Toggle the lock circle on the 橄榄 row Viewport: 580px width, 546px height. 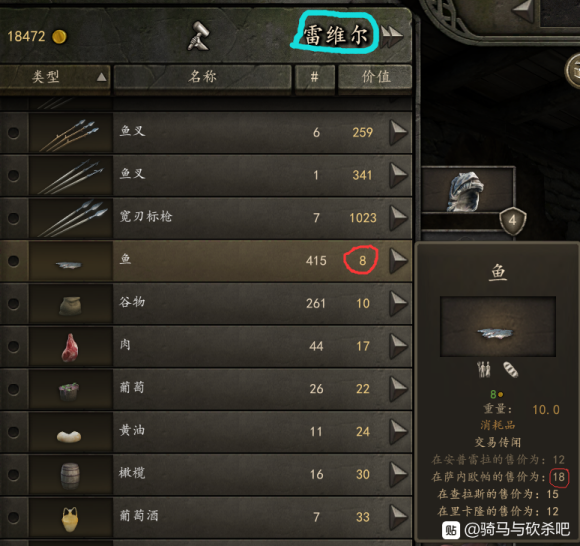coord(14,474)
